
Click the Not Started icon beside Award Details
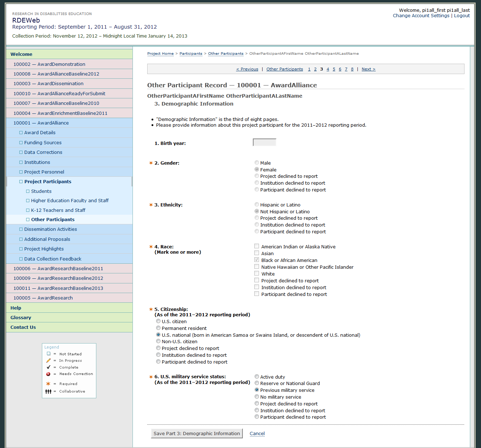(x=21, y=133)
